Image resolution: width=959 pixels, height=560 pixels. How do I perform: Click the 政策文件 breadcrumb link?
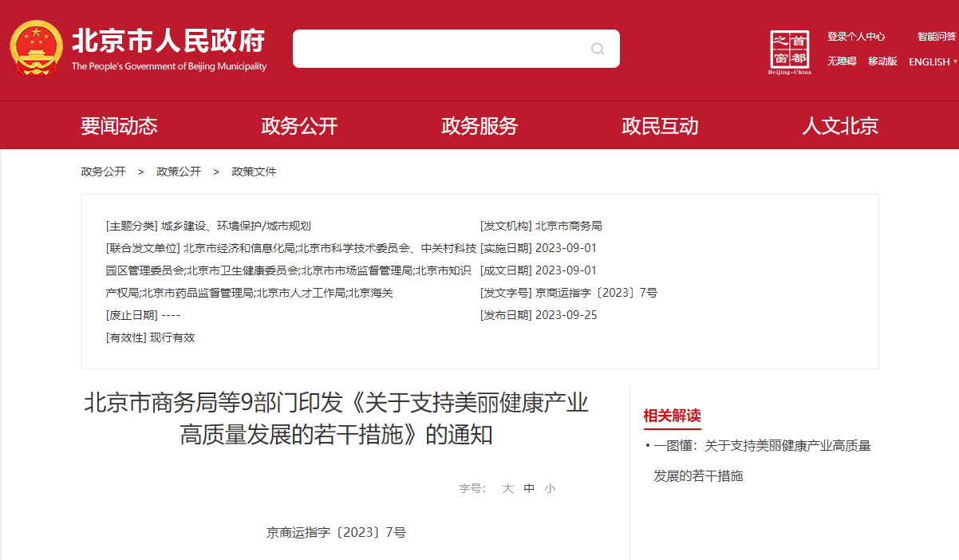pyautogui.click(x=253, y=172)
